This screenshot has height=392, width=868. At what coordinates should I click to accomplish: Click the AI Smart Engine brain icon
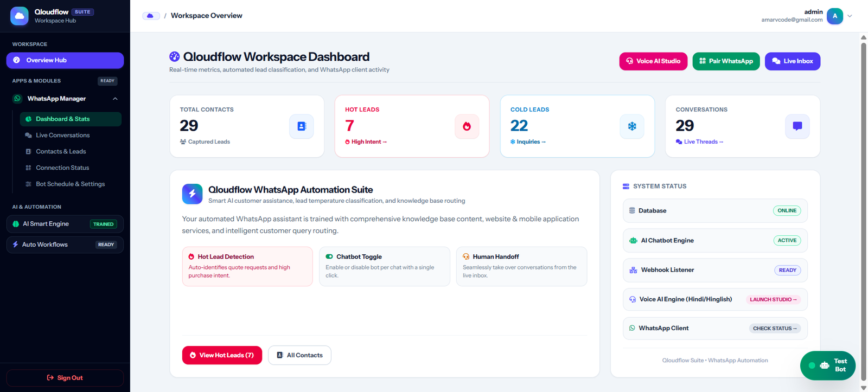coord(16,224)
